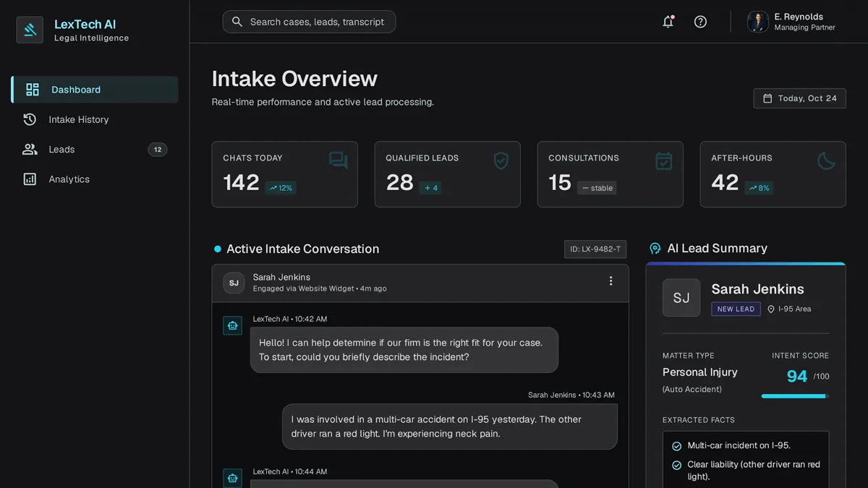Viewport: 868px width, 488px height.
Task: Click the Consultations calendar check icon
Action: [x=663, y=160]
